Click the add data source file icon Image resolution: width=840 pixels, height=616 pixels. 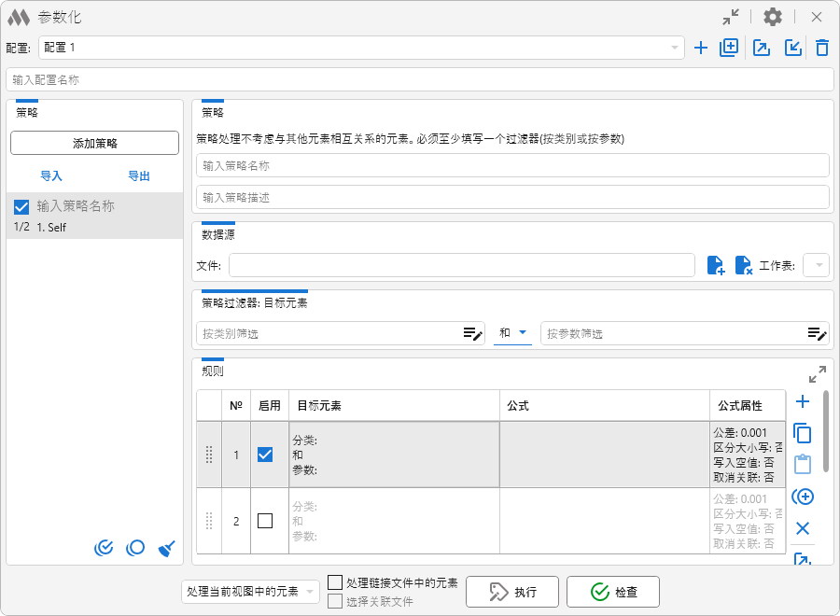click(716, 266)
